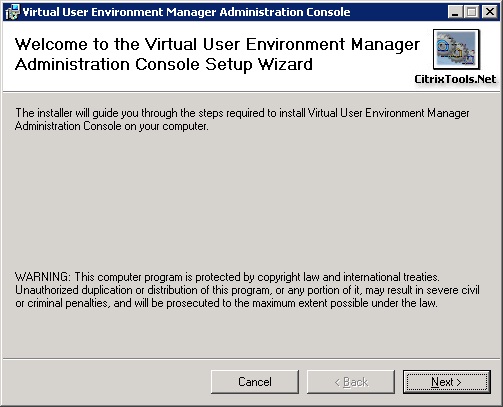This screenshot has width=503, height=407.
Task: Click the 'Unauthorized duplication or distribution' line
Action: click(247, 290)
